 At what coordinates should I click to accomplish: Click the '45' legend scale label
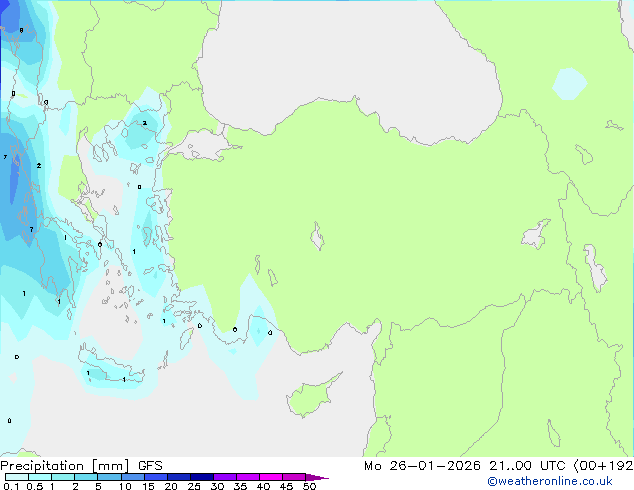[x=286, y=486]
